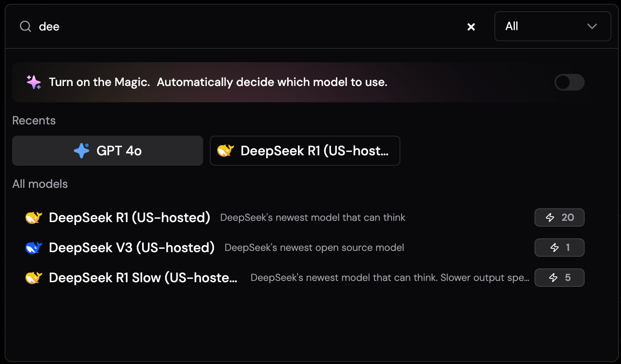Click the orange whale icon in recents
Screen dimensions: 621x364
(x=226, y=151)
